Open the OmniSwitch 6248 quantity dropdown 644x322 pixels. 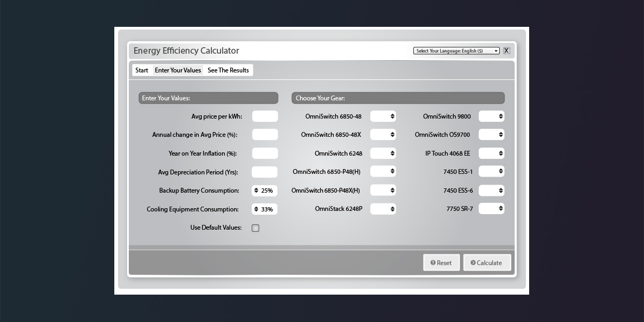pyautogui.click(x=383, y=153)
